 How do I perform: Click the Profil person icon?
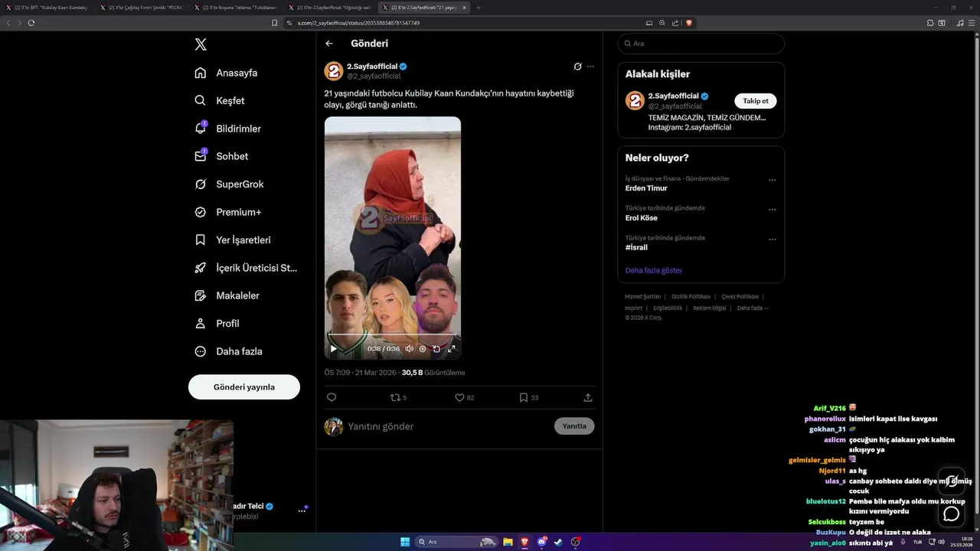point(201,324)
